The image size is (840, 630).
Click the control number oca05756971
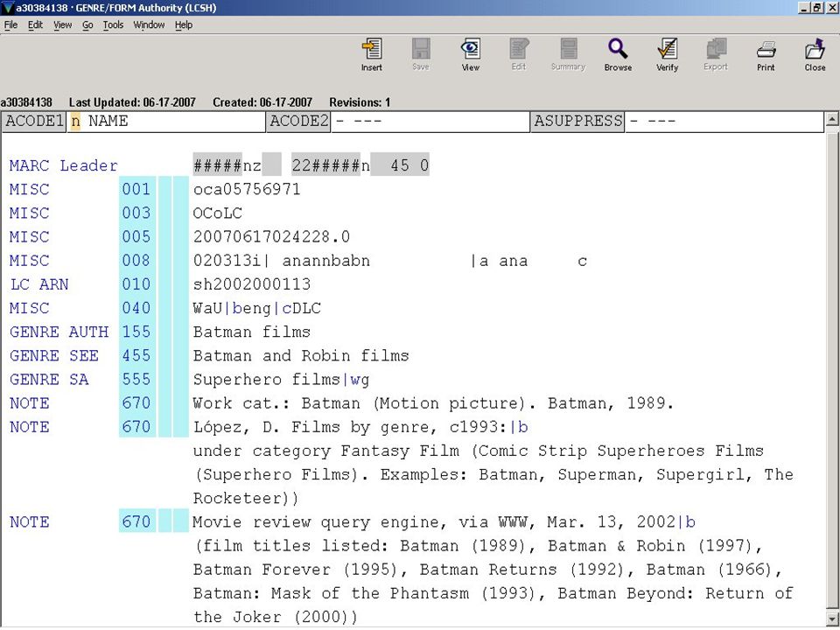pyautogui.click(x=247, y=189)
